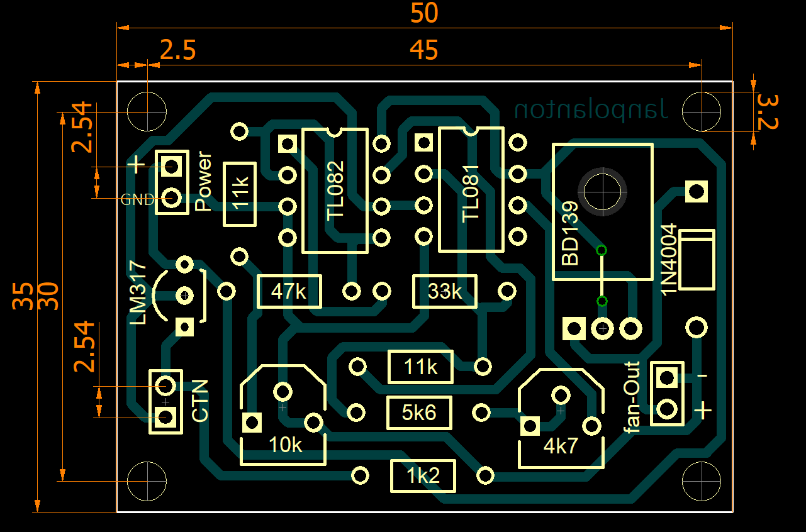Select the 30 vertical dimension
806x532 pixels.
click(x=48, y=296)
